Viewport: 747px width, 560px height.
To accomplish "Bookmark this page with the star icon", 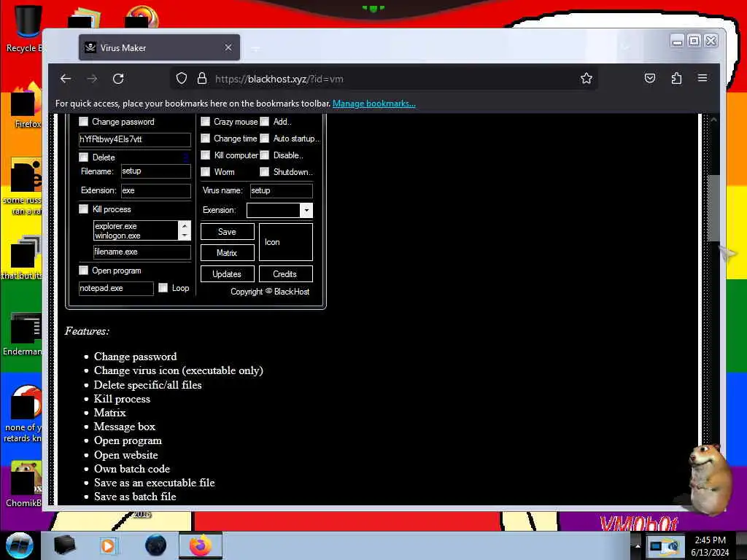I will pyautogui.click(x=587, y=78).
